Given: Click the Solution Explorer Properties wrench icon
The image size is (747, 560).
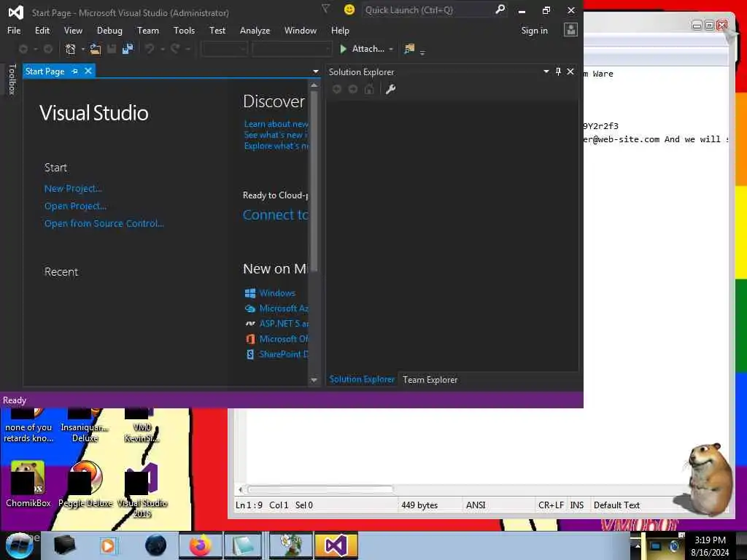Looking at the screenshot, I should (391, 89).
